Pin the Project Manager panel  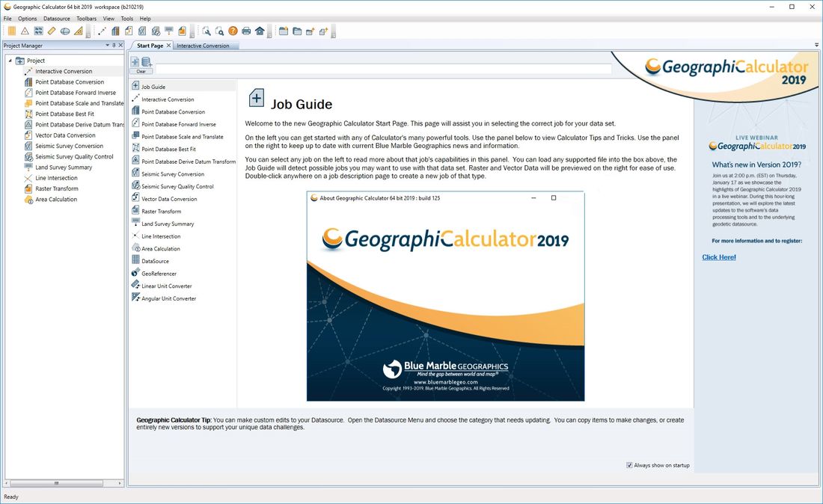pos(114,46)
